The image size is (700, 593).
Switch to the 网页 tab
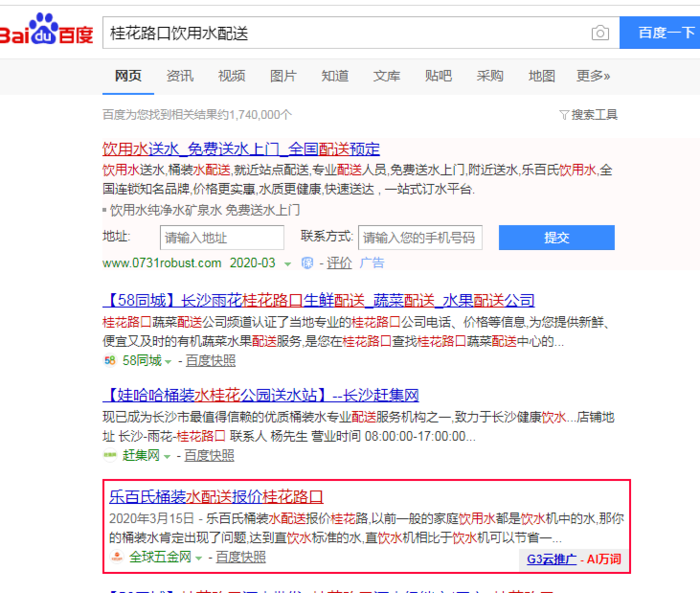(128, 76)
